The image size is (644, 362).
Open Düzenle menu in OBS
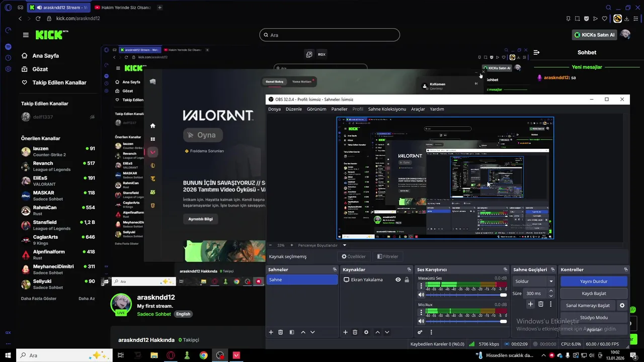pyautogui.click(x=294, y=109)
